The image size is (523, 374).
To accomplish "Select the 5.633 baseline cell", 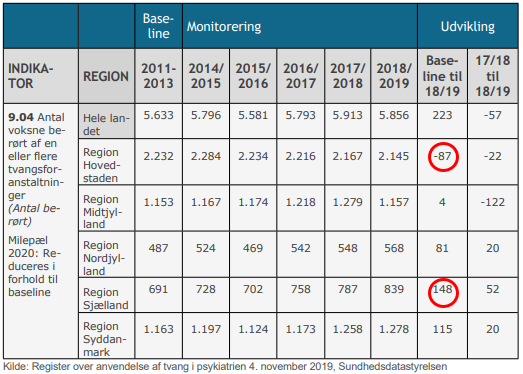I will [158, 115].
